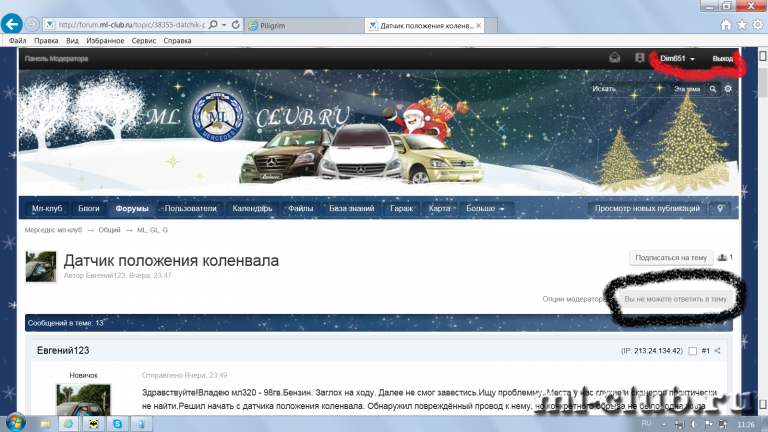
Task: Open the Windows Start button
Action: tap(14, 423)
